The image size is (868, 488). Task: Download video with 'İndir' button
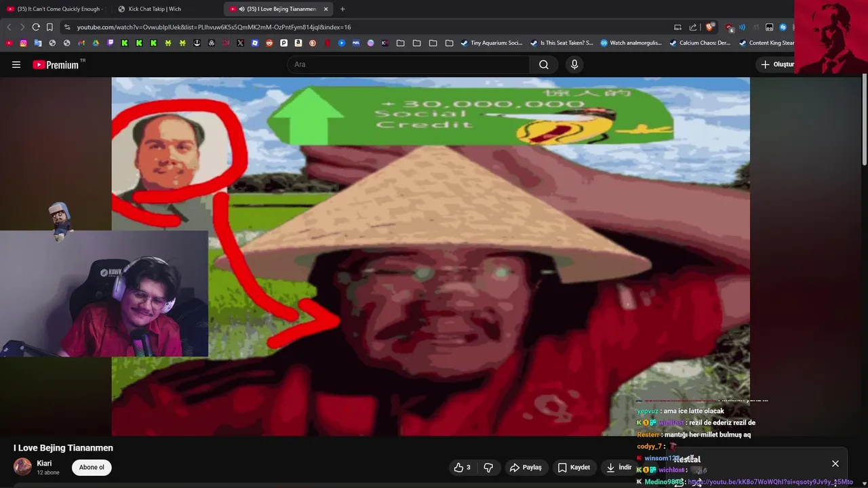tap(618, 467)
